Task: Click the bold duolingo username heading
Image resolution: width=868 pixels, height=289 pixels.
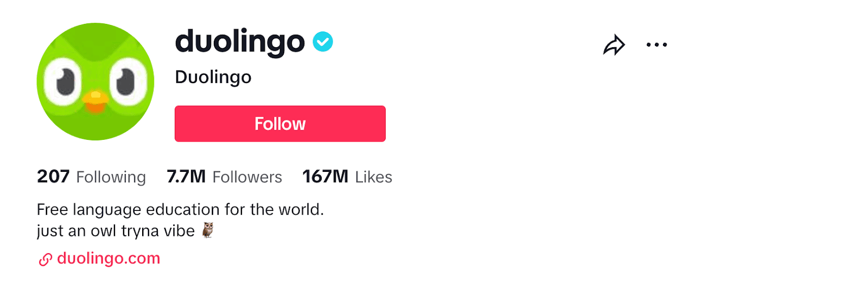Action: click(x=240, y=42)
